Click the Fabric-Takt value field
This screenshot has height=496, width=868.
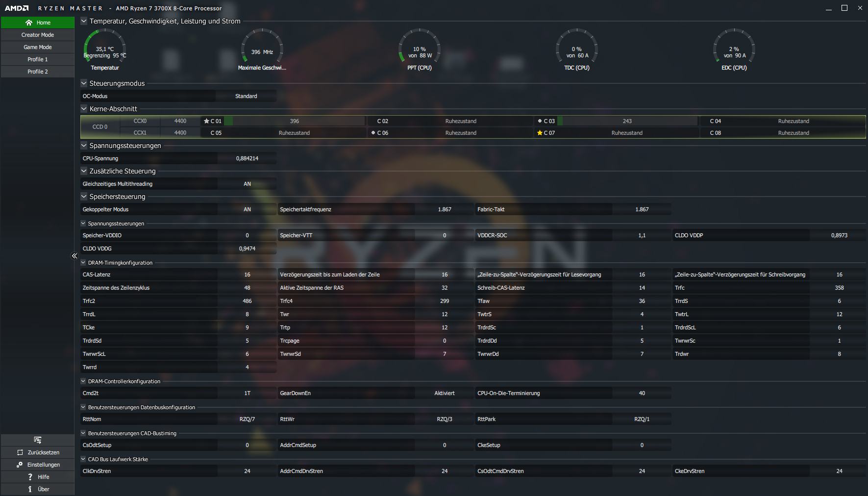tap(642, 209)
